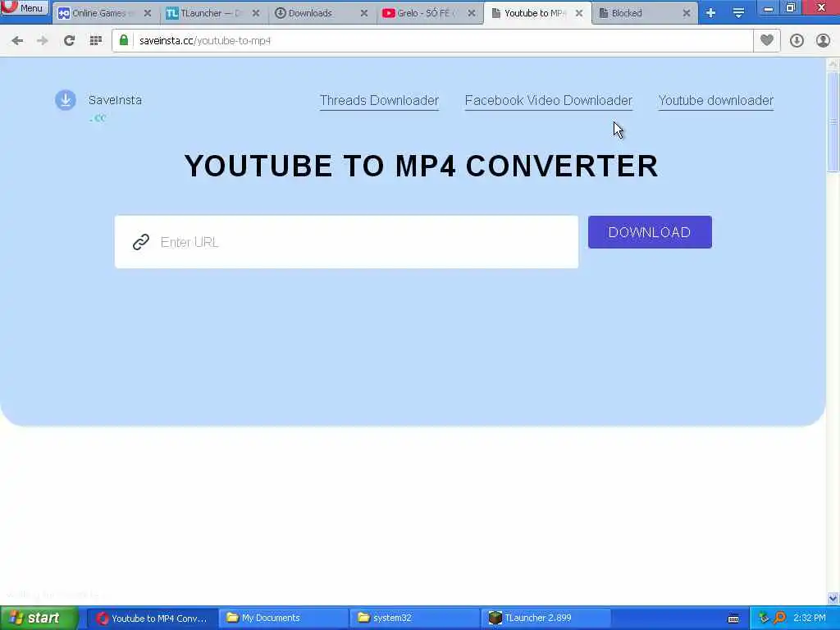Go forward to next page

[43, 41]
